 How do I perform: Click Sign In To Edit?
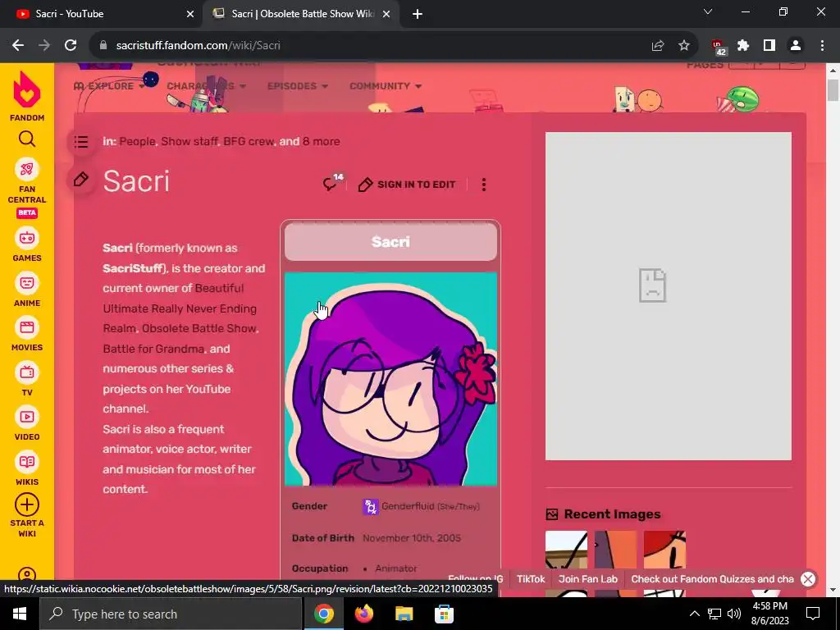point(407,185)
